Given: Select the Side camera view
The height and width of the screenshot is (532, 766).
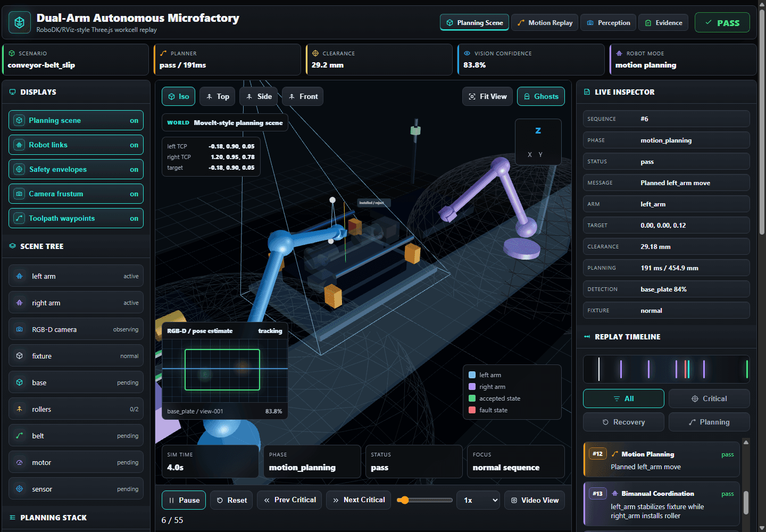Looking at the screenshot, I should click(259, 96).
